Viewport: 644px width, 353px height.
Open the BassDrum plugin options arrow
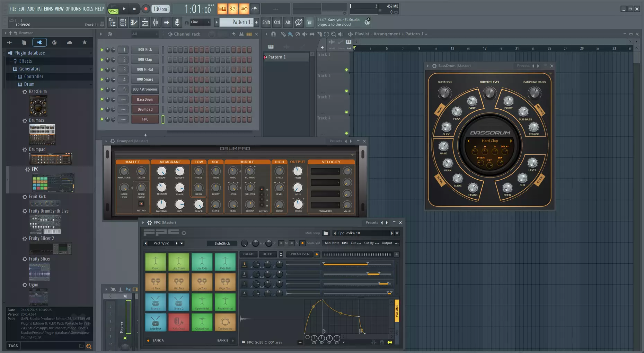click(428, 66)
